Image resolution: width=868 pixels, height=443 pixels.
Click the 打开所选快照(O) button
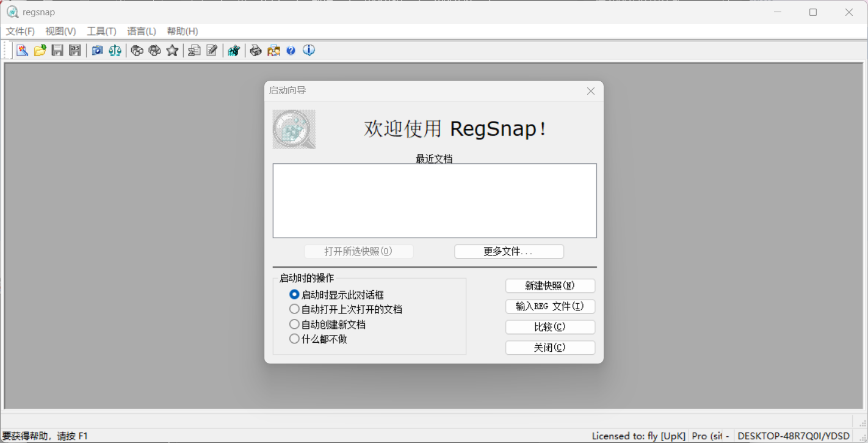tap(359, 252)
